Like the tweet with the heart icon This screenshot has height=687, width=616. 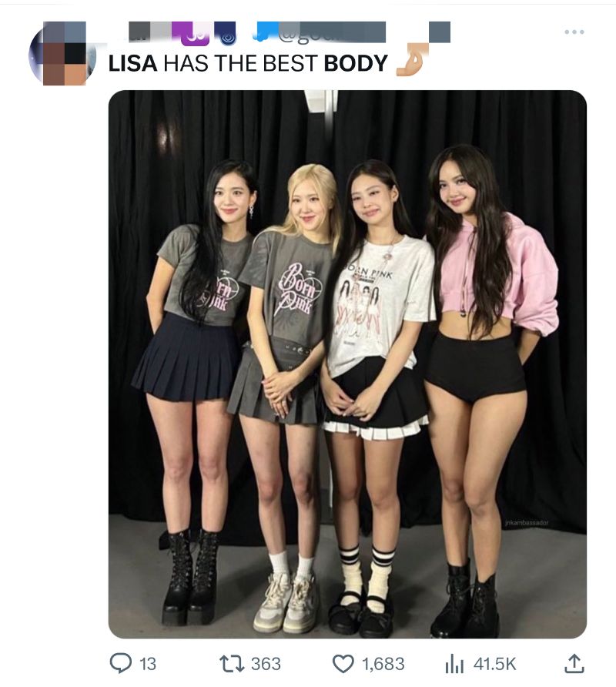click(343, 664)
